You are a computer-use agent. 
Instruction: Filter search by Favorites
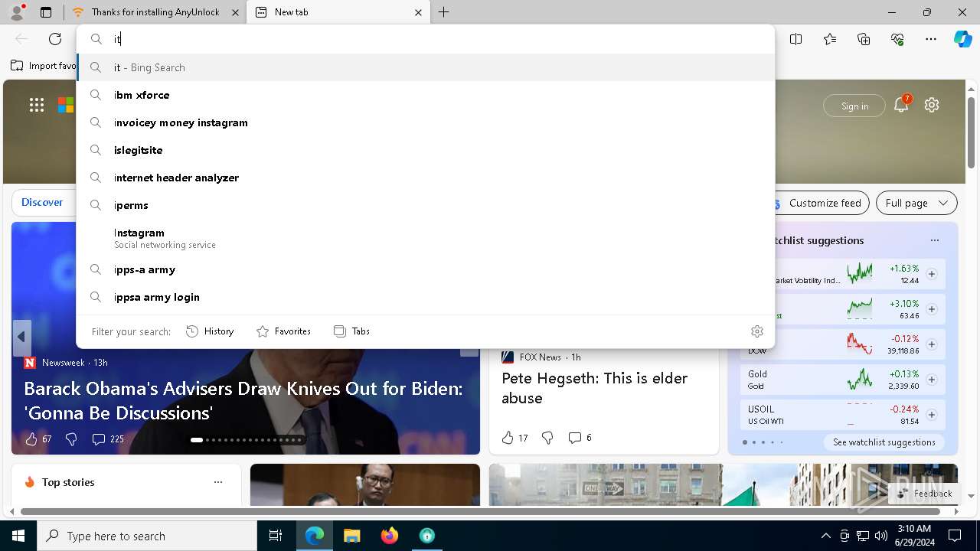tap(283, 331)
